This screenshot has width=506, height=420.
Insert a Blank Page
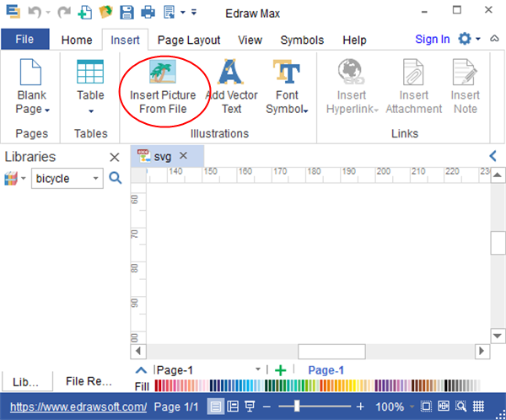click(x=32, y=87)
